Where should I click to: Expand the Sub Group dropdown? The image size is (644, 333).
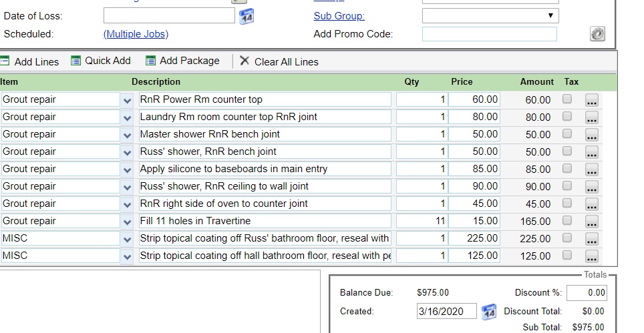pyautogui.click(x=490, y=16)
